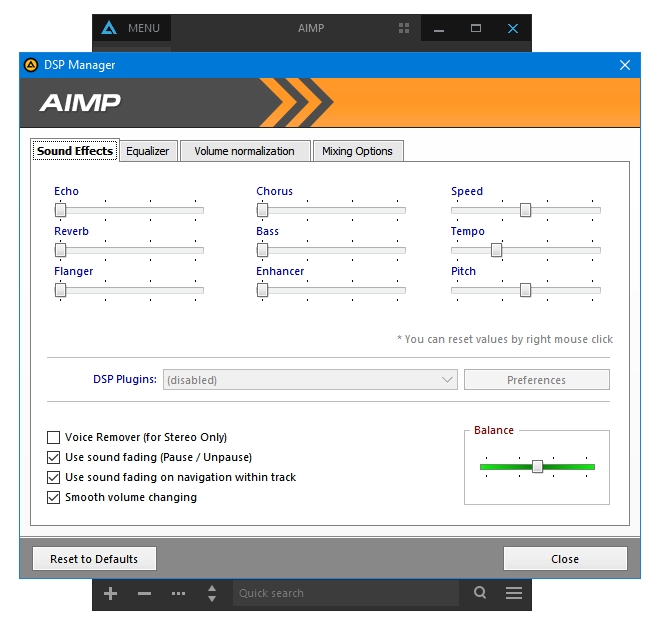Viewport: 659px width, 621px height.
Task: Enable Voice Remover (for Stereo Only)
Action: [x=53, y=437]
